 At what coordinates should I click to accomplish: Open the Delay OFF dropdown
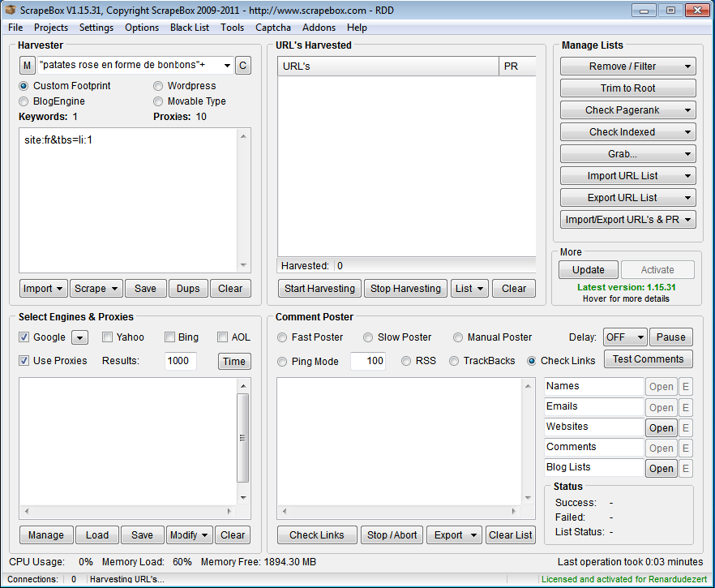click(625, 337)
